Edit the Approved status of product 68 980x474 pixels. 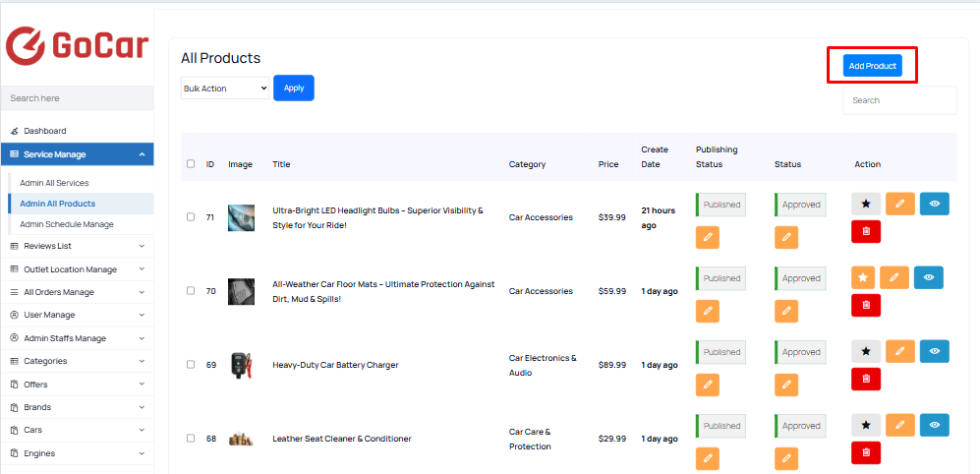coord(786,459)
